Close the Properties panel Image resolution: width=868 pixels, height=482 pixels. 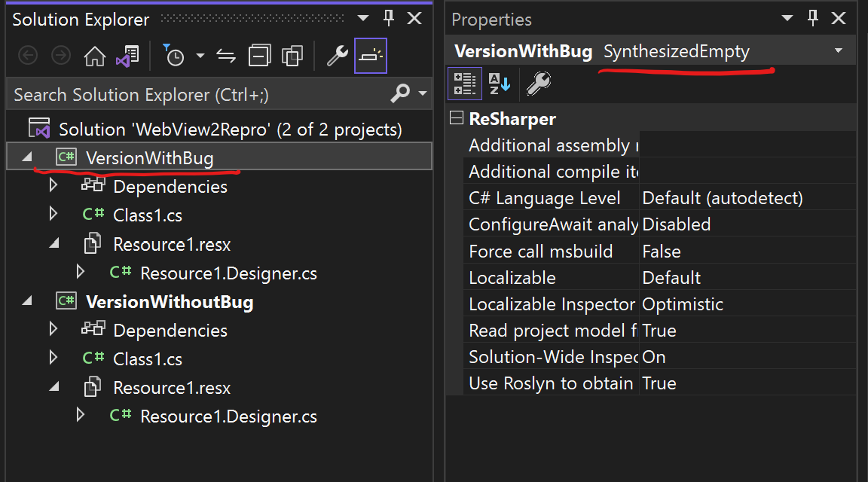coord(839,18)
